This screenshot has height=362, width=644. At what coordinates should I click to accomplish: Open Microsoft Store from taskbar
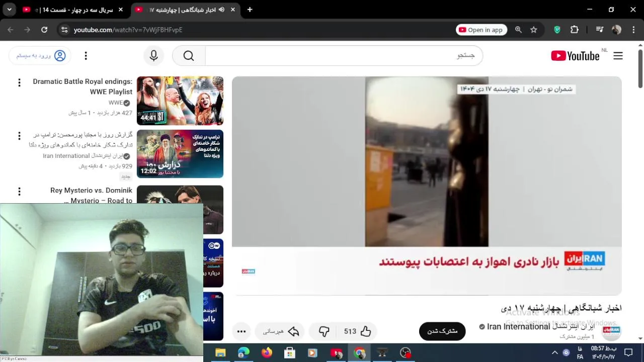290,353
